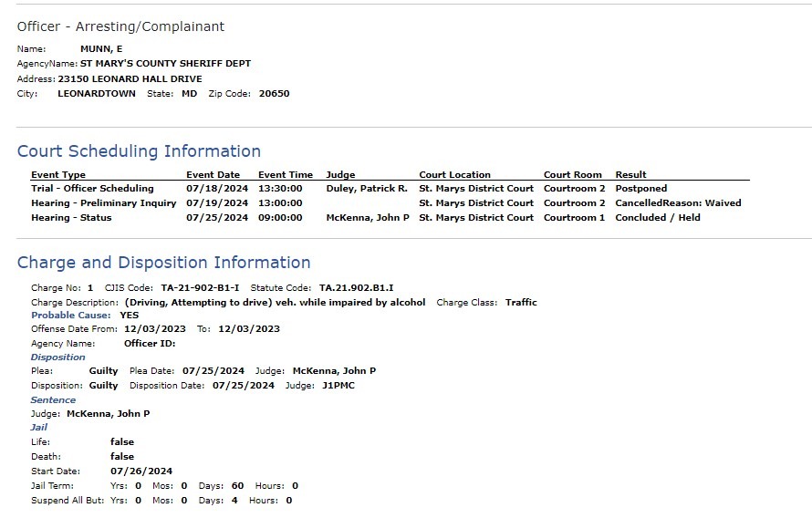Image resolution: width=812 pixels, height=518 pixels.
Task: Select the Officer - Arresting/Complainant heading
Action: coord(120,26)
